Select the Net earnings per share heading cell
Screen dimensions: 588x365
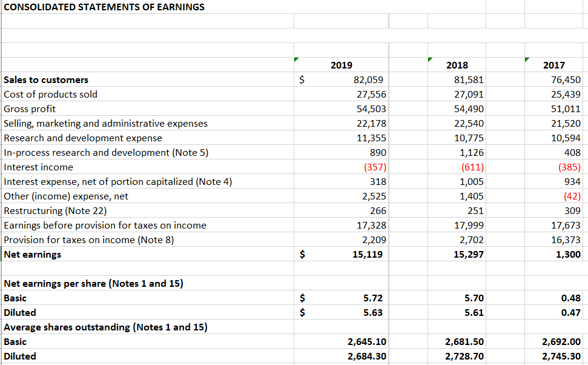70,283
